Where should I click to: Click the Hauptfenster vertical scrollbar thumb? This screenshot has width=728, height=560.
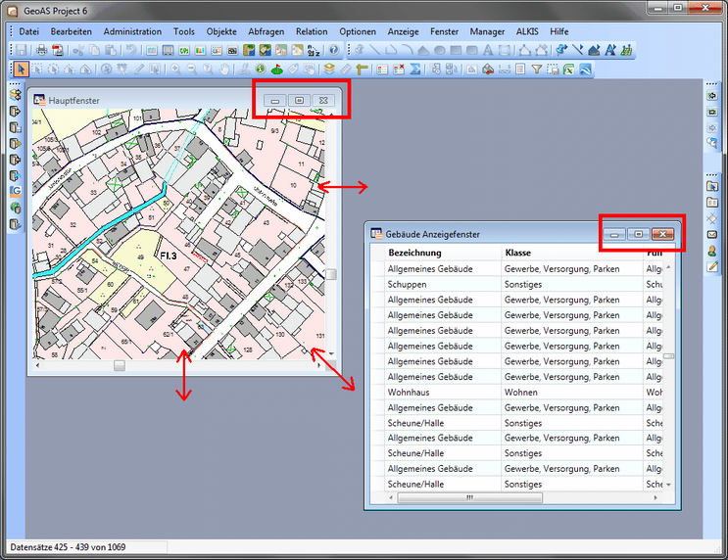pos(331,274)
